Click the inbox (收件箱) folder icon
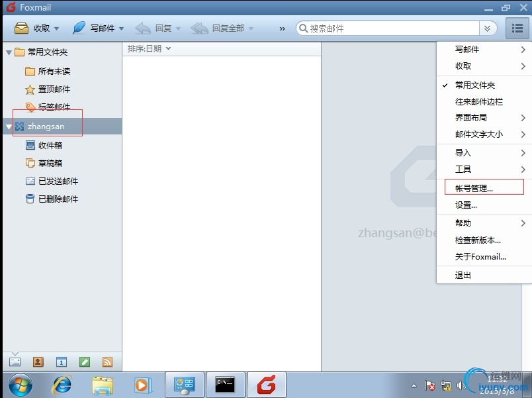 (30, 145)
